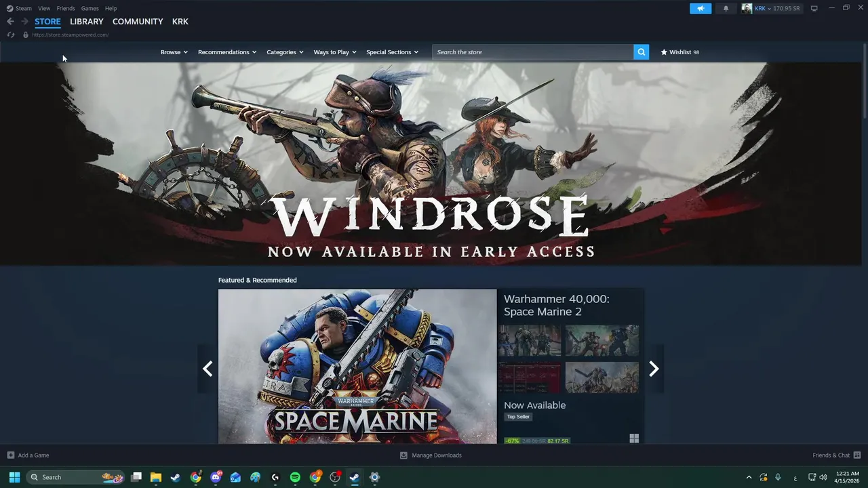The width and height of the screenshot is (868, 488).
Task: Click the store search field
Action: coord(533,52)
